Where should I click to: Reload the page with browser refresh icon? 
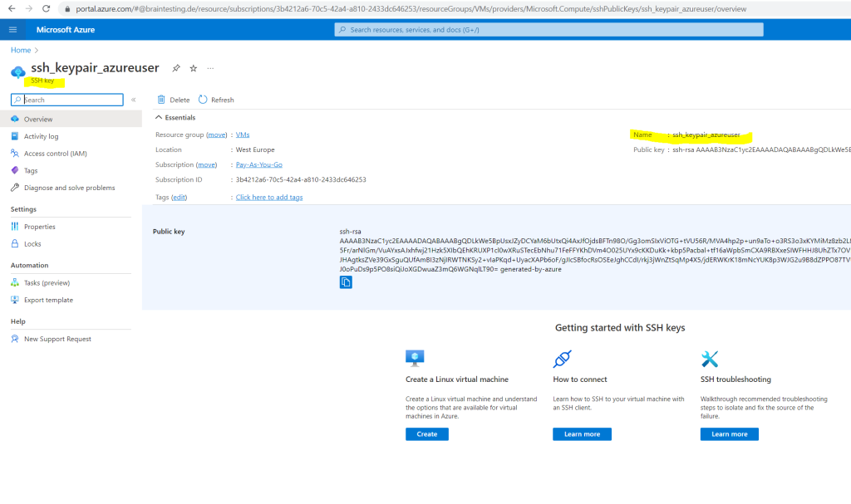[47, 8]
